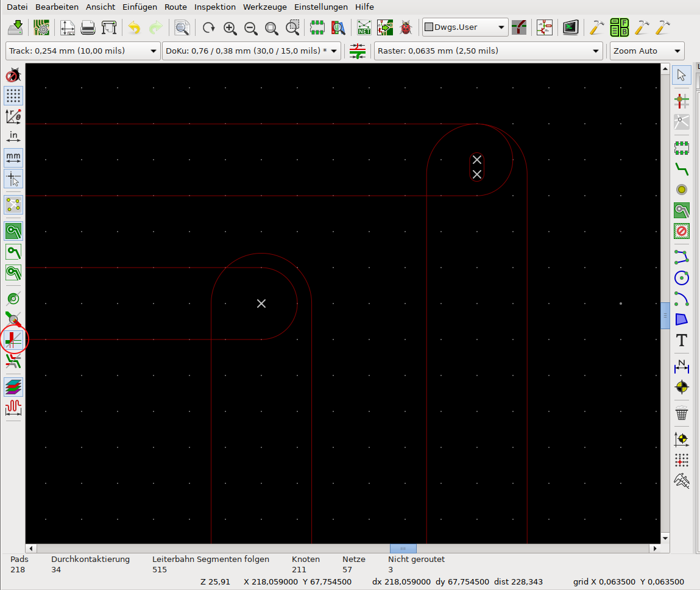Select the add text tool
700x590 pixels.
pyautogui.click(x=682, y=340)
